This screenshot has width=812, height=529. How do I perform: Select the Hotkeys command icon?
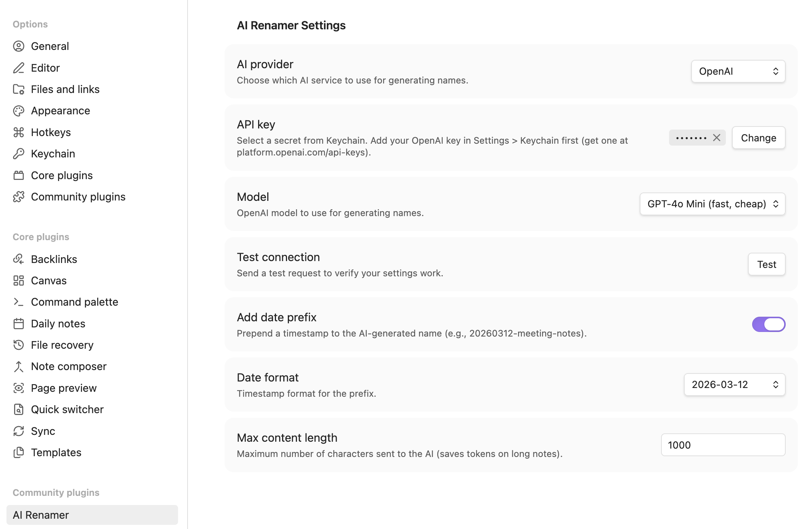coord(19,132)
